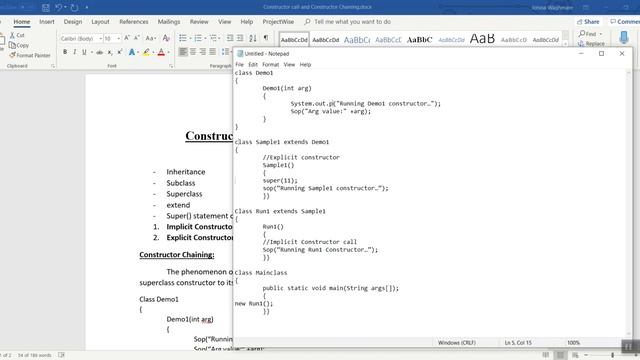Open the font color dropdown arrow

click(168, 52)
